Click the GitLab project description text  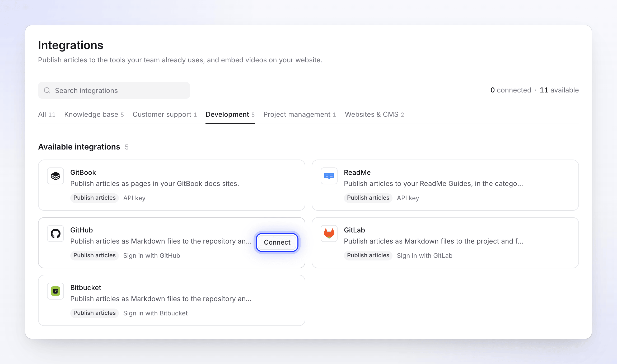pyautogui.click(x=433, y=241)
